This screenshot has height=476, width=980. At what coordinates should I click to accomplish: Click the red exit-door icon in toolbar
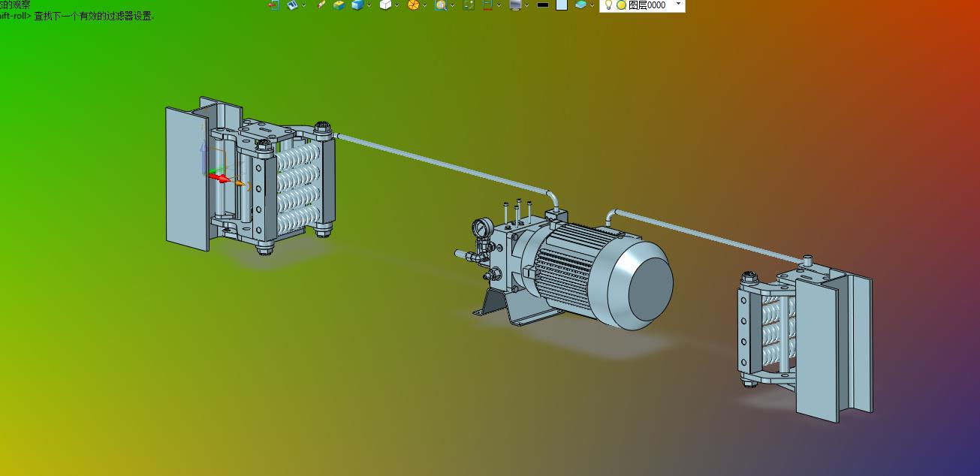click(273, 5)
